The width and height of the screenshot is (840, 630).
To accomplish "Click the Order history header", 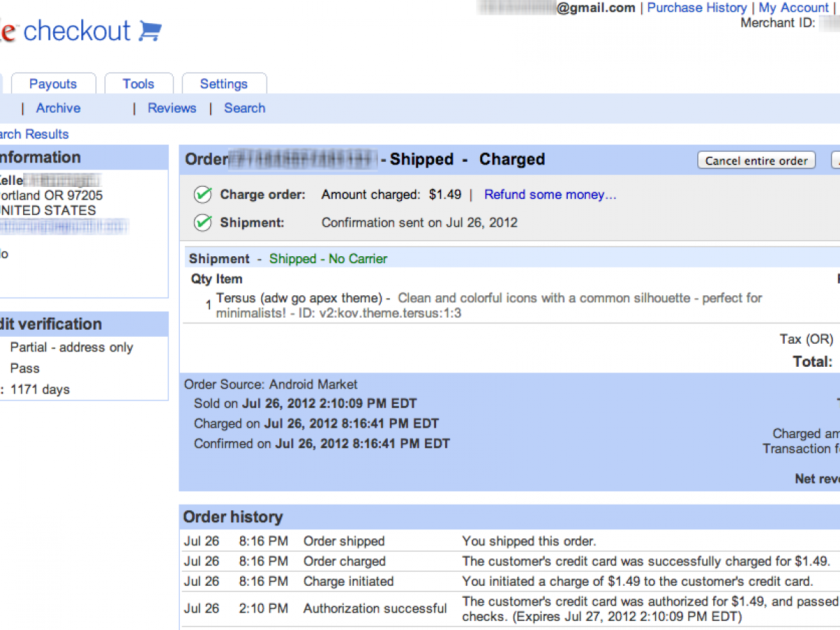I will click(x=233, y=517).
